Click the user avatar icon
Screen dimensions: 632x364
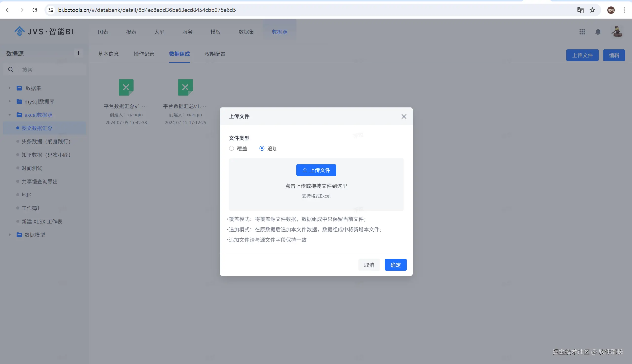(x=617, y=32)
